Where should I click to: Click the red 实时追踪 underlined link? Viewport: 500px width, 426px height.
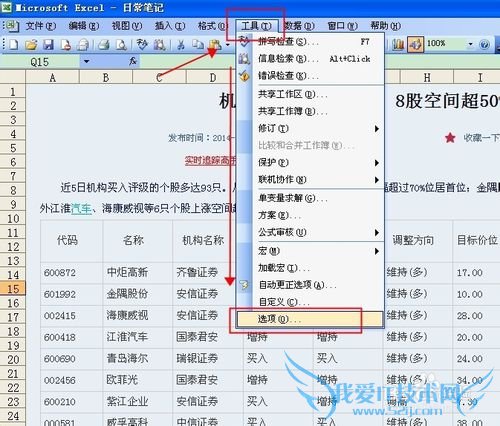[x=210, y=161]
